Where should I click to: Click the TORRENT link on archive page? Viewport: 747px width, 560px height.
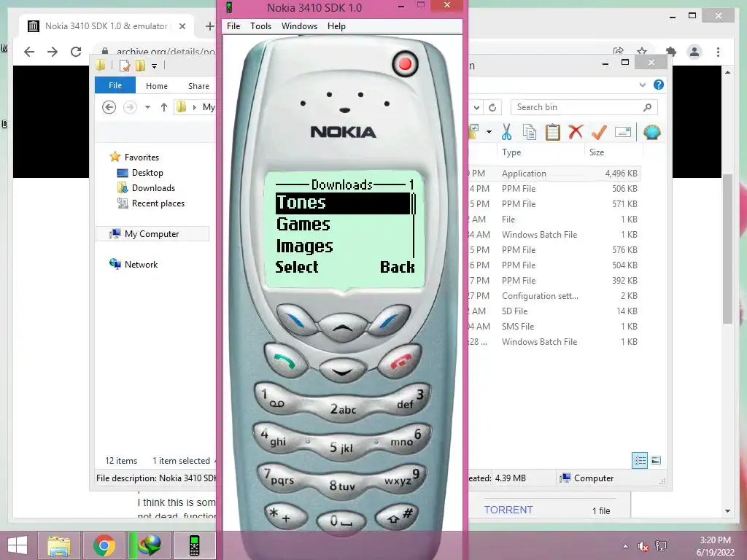(508, 510)
